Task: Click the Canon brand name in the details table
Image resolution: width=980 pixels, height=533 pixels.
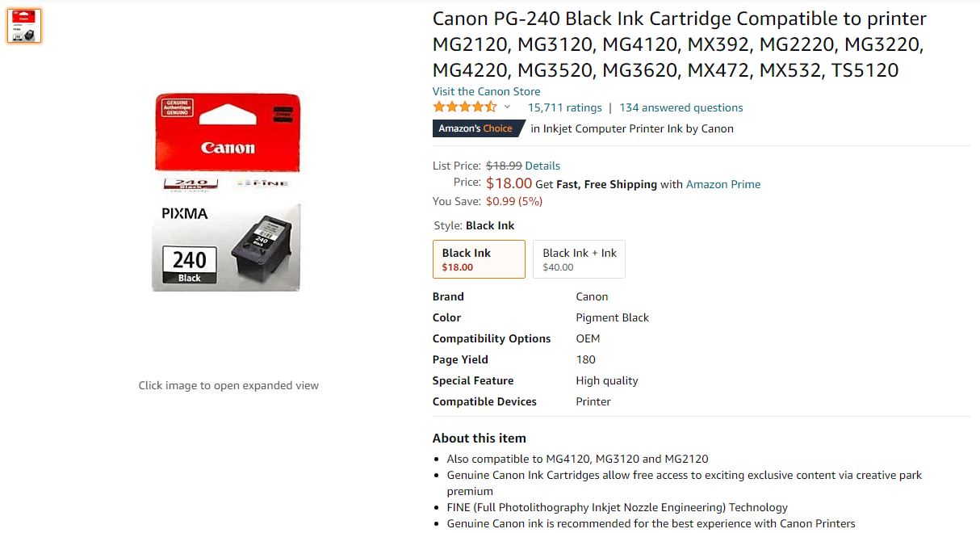Action: (592, 296)
